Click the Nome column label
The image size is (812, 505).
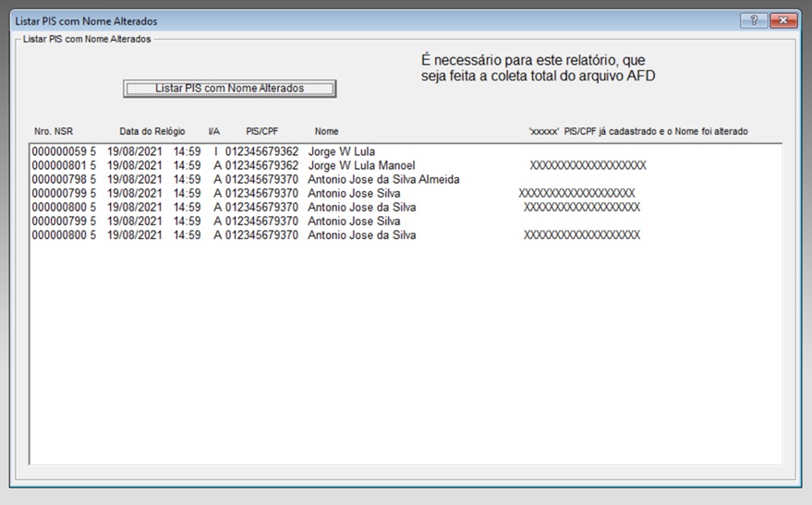(x=327, y=131)
